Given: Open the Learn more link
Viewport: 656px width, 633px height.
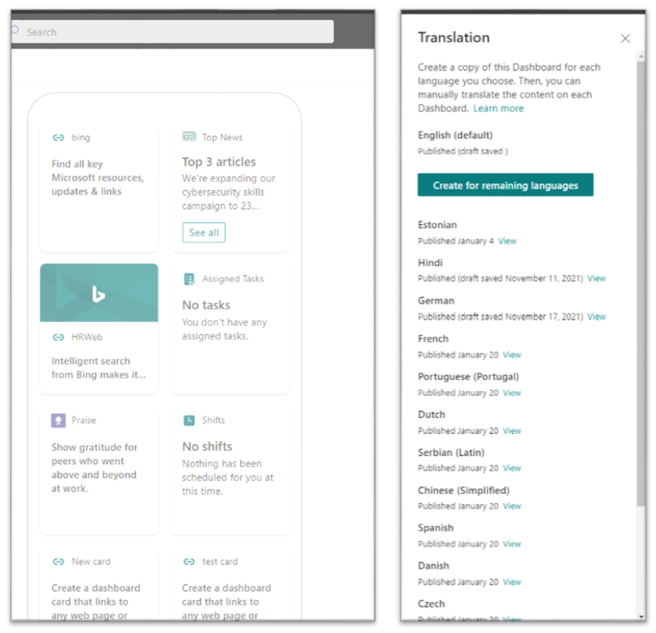Looking at the screenshot, I should [498, 108].
